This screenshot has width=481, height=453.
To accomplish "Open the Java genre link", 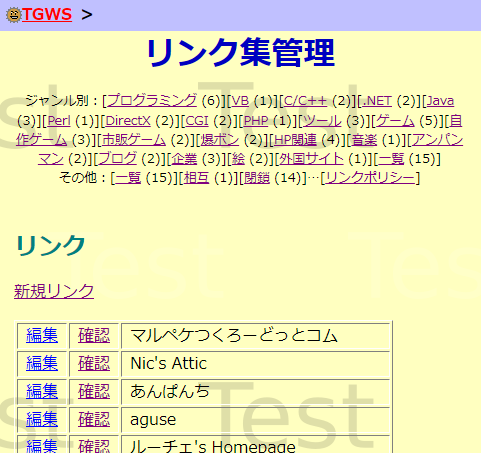I will (x=440, y=101).
